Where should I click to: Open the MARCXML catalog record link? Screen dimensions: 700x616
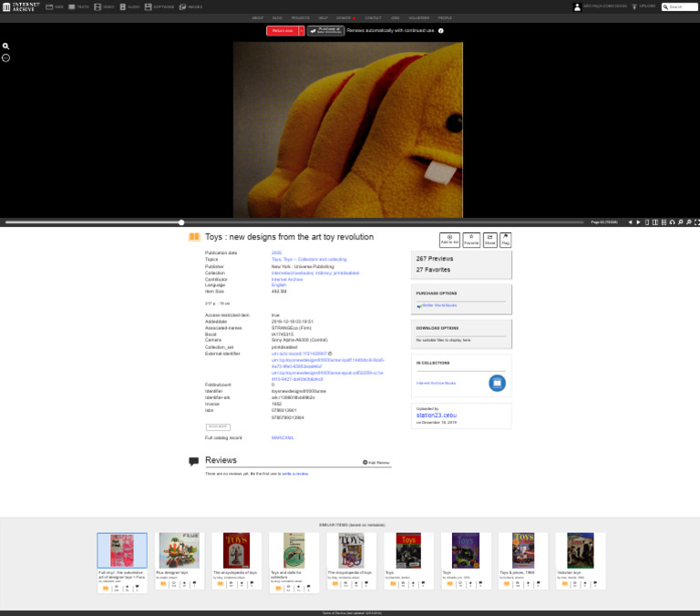[x=283, y=438]
